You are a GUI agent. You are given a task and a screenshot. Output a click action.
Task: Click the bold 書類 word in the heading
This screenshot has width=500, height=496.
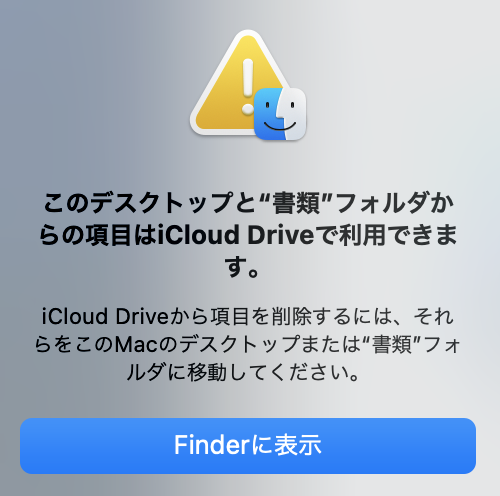click(x=297, y=203)
